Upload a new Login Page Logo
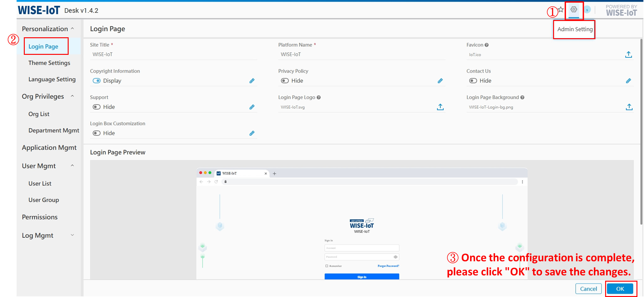Image resolution: width=644 pixels, height=297 pixels. coord(440,107)
